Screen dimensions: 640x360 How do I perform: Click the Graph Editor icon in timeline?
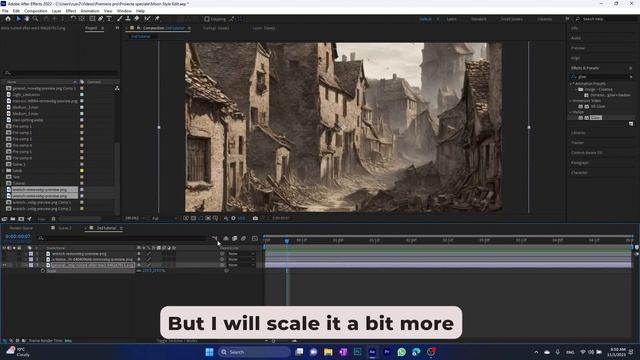(255, 238)
